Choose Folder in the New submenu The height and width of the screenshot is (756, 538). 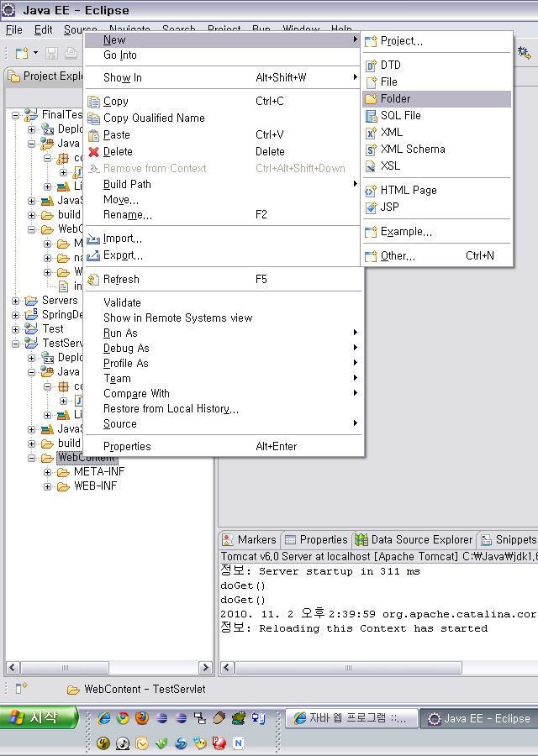pos(436,99)
